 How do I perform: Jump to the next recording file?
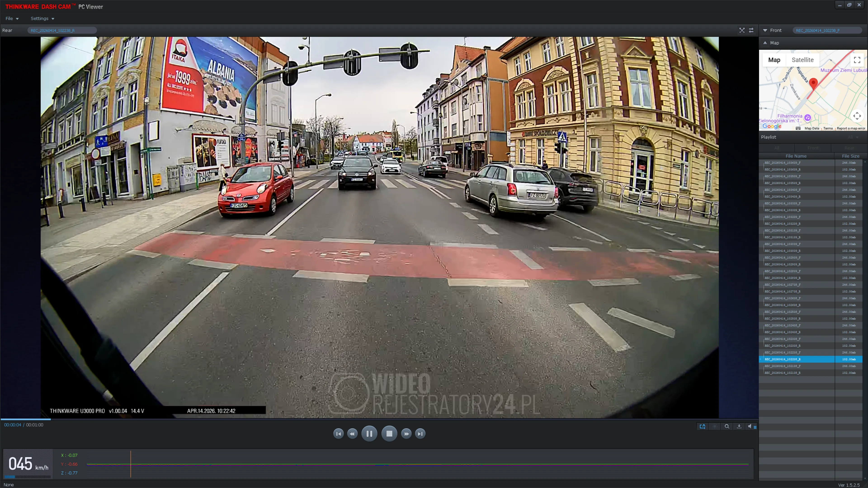[x=420, y=434]
